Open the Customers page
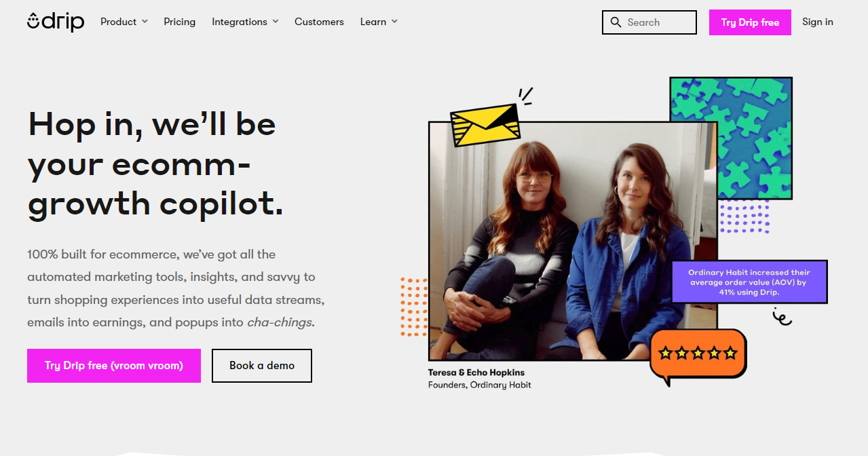Screen dimensions: 868x456 click(319, 22)
